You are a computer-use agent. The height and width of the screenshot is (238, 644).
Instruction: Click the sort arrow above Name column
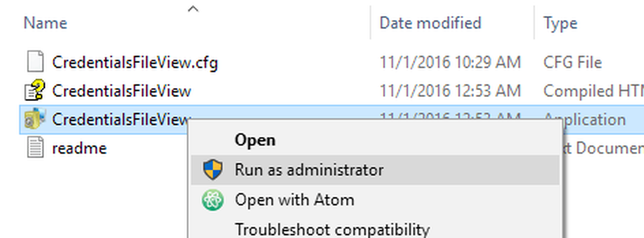click(193, 8)
